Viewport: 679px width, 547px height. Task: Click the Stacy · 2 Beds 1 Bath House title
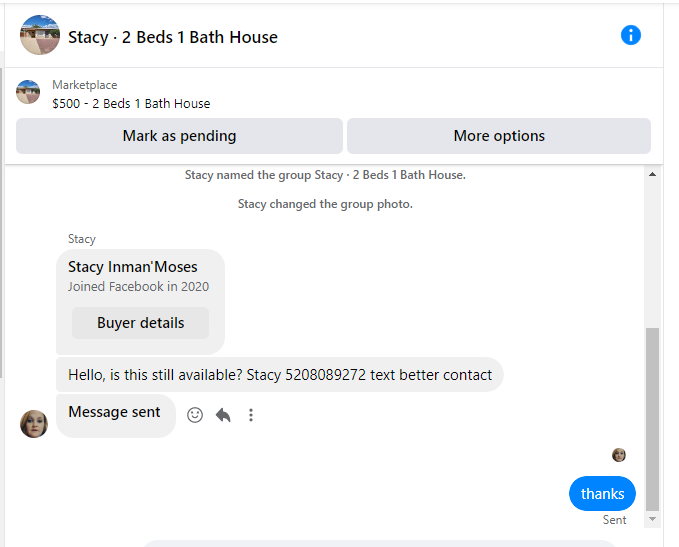[173, 37]
